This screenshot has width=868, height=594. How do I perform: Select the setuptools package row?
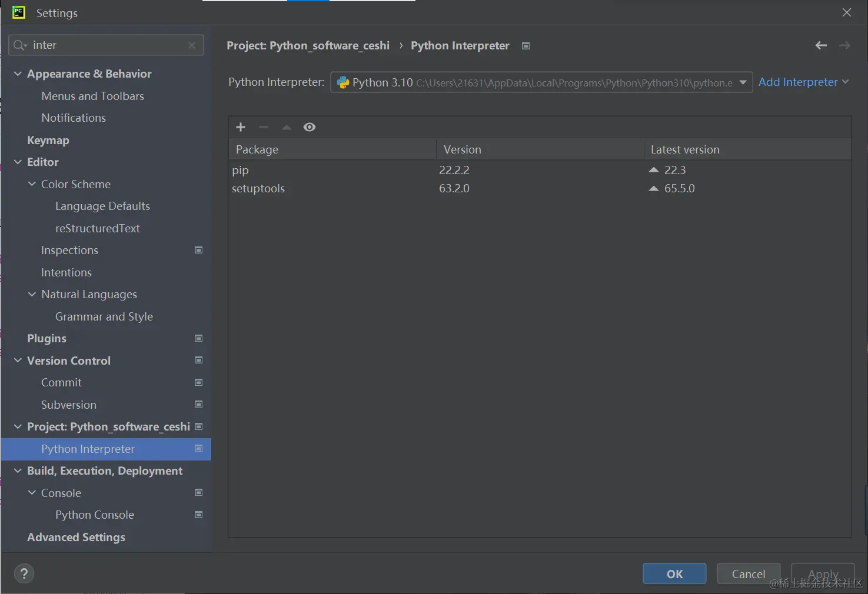click(x=540, y=189)
